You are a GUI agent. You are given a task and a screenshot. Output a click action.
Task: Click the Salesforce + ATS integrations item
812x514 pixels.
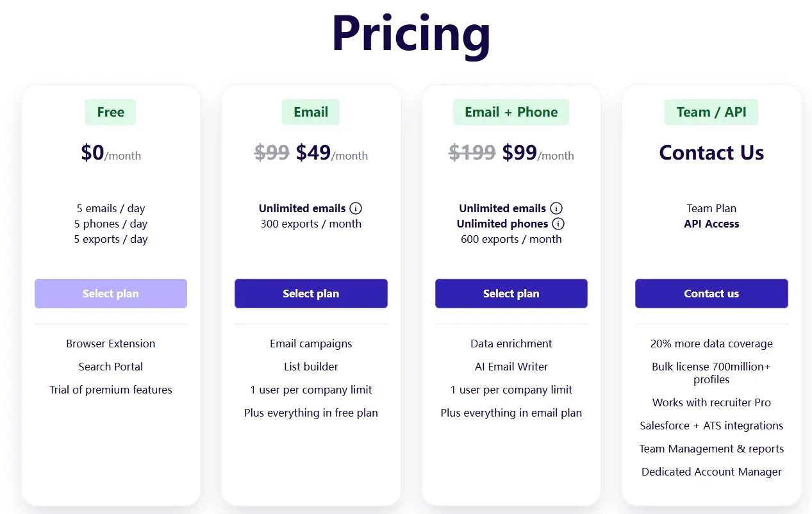pyautogui.click(x=711, y=426)
